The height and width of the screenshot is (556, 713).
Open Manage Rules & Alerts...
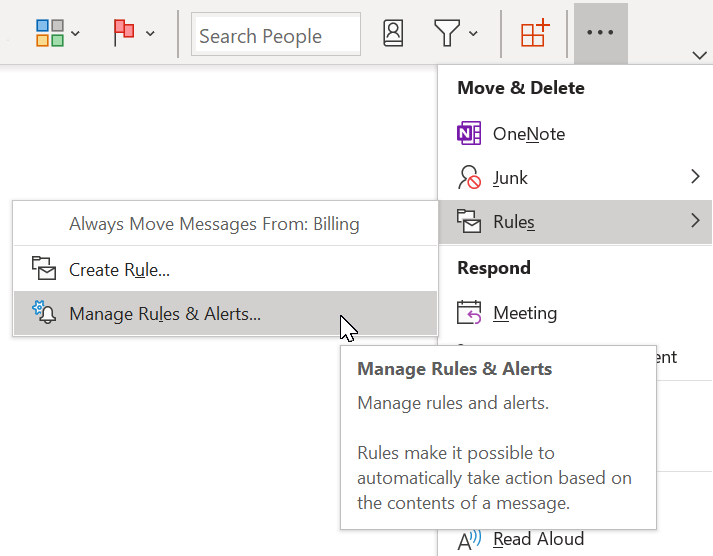click(x=165, y=314)
